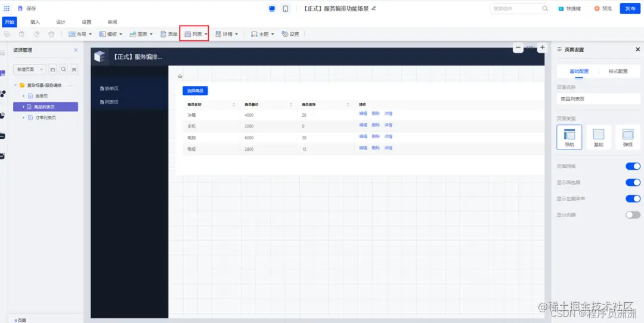The image size is (644, 323).
Task: Select 弹框 page type
Action: pos(628,137)
